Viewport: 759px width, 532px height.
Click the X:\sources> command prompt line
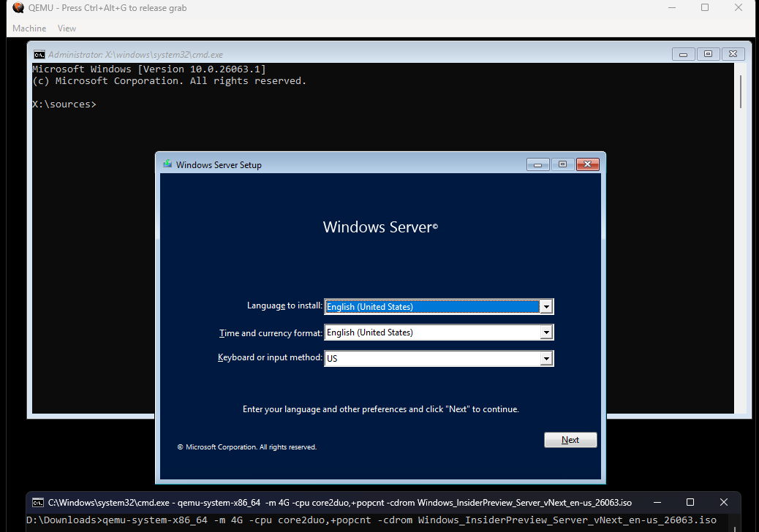[x=64, y=104]
